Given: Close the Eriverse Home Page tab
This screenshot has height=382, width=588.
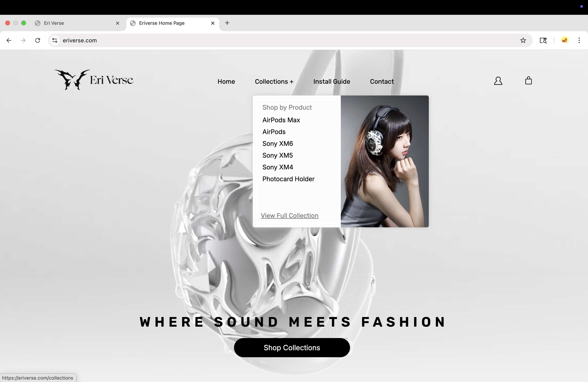Looking at the screenshot, I should 212,23.
